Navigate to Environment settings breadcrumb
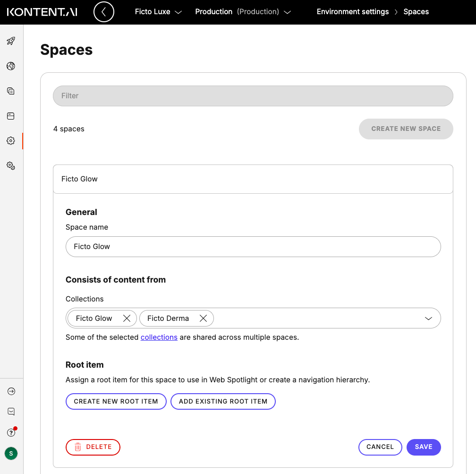Screen dimensions: 476x474 (x=352, y=12)
